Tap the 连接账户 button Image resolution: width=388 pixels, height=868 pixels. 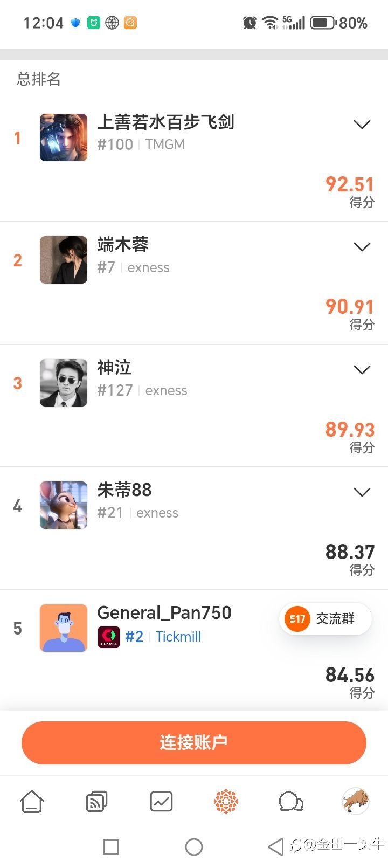coord(194,742)
